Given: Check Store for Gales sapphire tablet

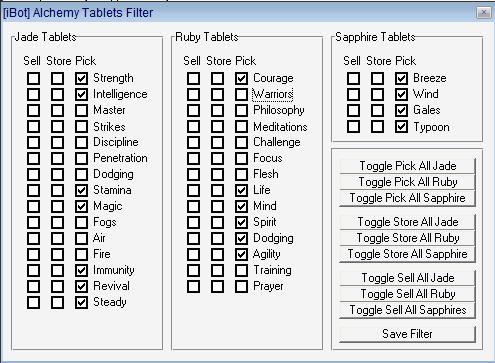Looking at the screenshot, I should click(377, 110).
